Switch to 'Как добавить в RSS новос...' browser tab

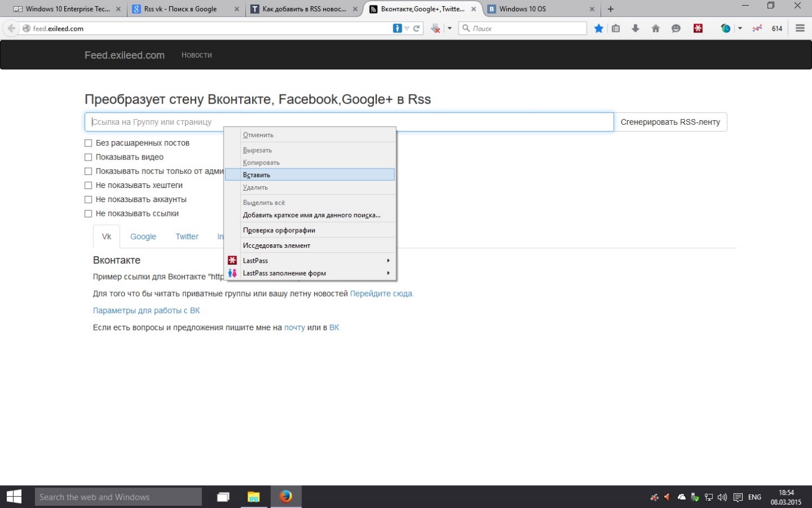pos(304,9)
